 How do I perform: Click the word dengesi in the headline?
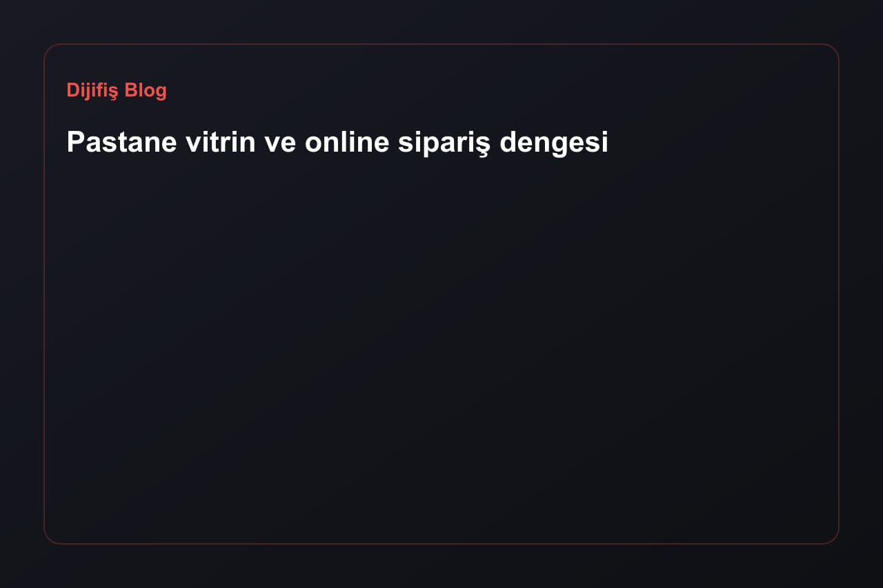point(554,143)
